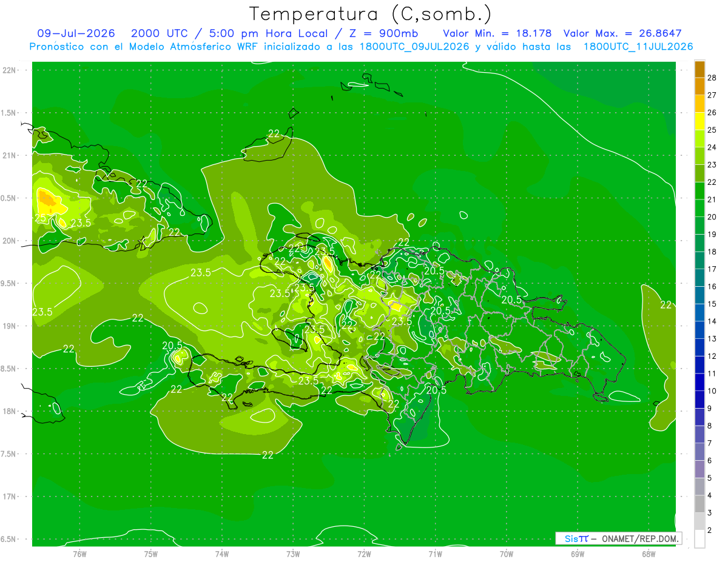Click the '20.5' contour label in northeastern Dominican Republic
This screenshot has width=728, height=562.
[x=511, y=299]
